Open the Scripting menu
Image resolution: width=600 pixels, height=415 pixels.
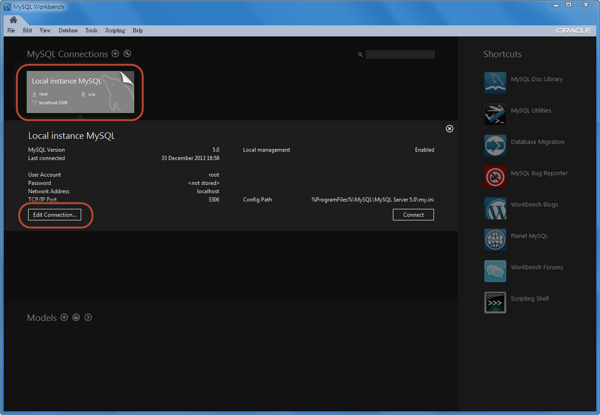tap(115, 31)
